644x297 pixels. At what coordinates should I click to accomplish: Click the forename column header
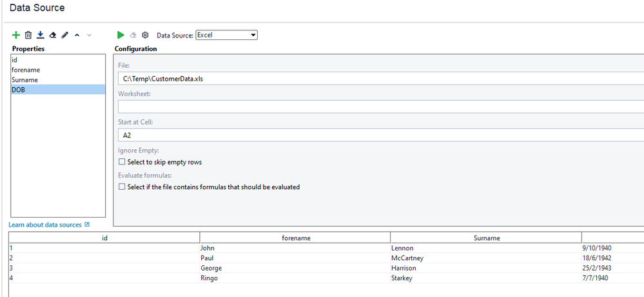pos(295,238)
